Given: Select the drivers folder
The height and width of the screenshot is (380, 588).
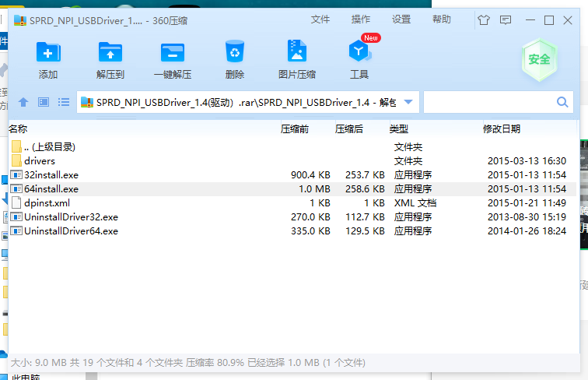Looking at the screenshot, I should click(40, 160).
